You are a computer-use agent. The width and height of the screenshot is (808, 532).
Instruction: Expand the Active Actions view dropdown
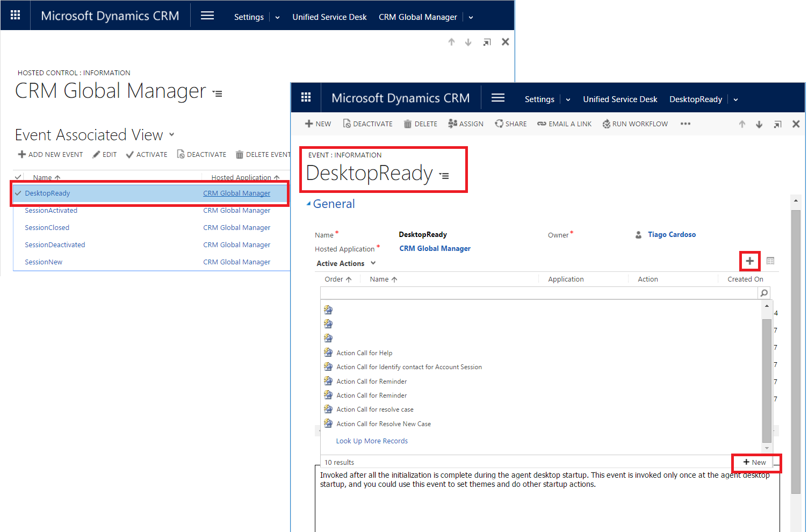click(373, 263)
